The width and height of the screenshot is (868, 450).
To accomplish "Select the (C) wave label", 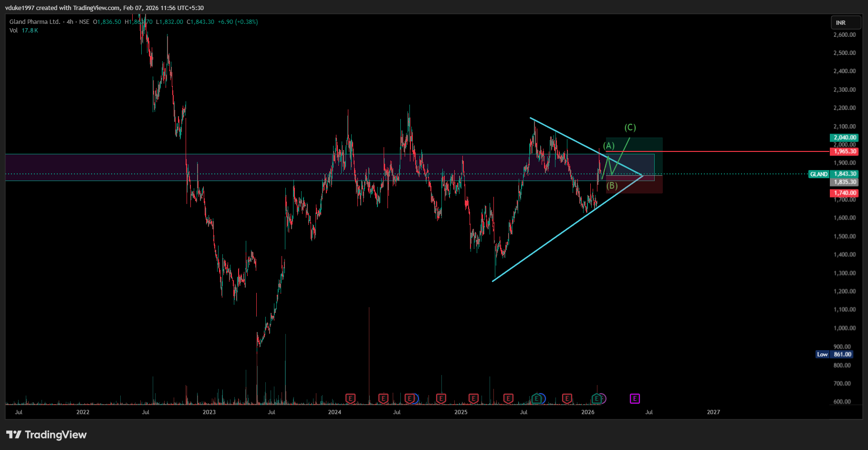I will (630, 128).
